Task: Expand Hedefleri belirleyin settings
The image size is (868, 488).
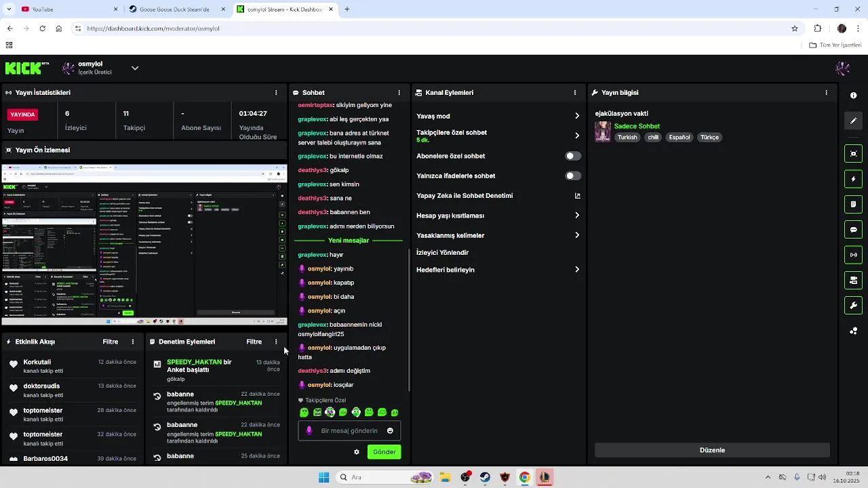Action: 577,270
